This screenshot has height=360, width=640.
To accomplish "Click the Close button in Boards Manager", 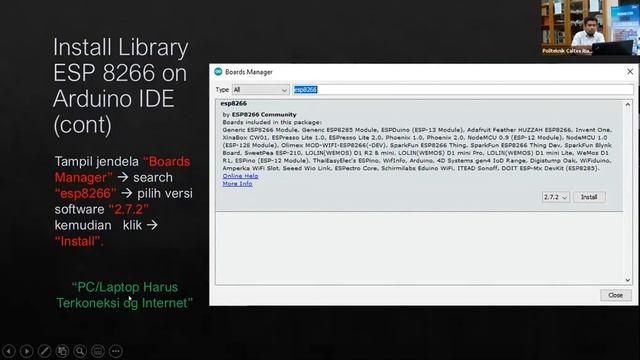I will pos(616,295).
